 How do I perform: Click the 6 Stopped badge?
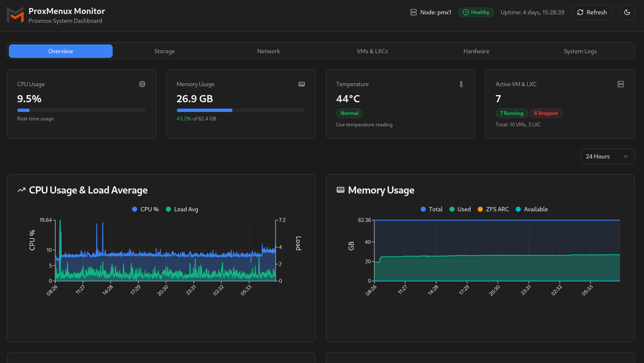pyautogui.click(x=546, y=113)
